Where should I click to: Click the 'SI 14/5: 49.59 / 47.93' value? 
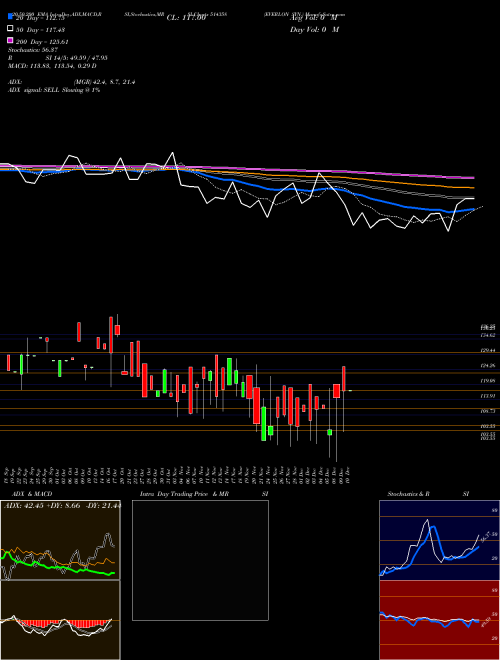click(77, 58)
